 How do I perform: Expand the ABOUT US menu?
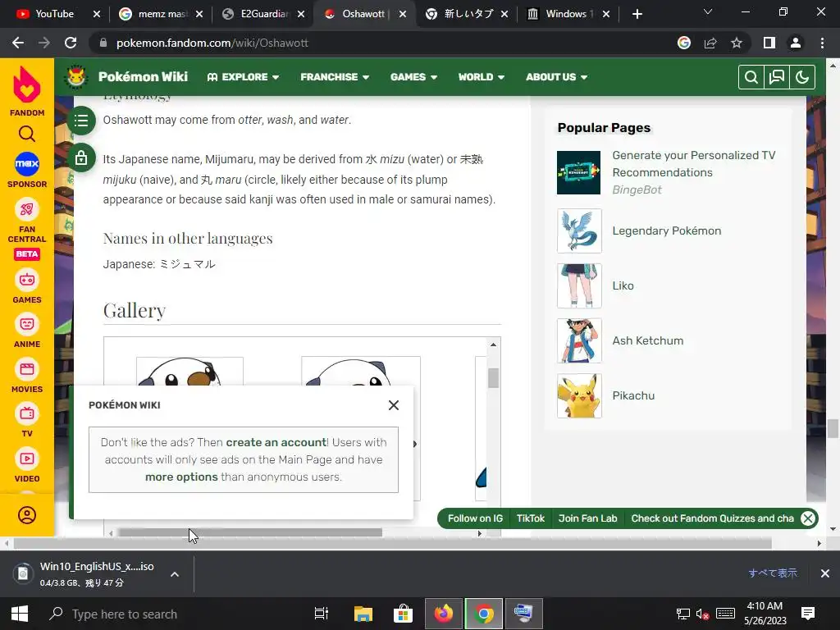point(557,77)
